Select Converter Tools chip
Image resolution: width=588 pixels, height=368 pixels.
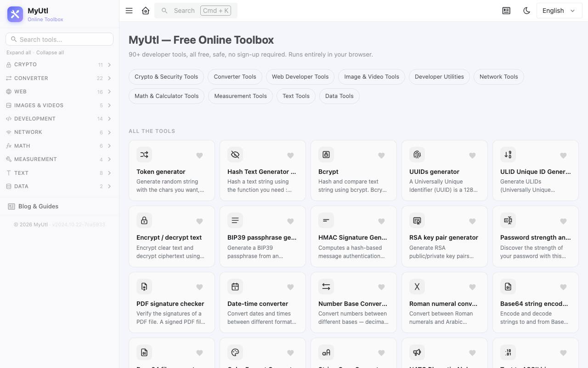(x=235, y=77)
